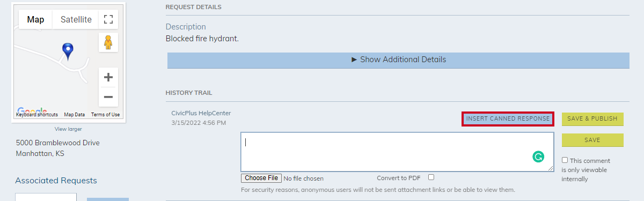This screenshot has width=644, height=201.
Task: Open the Google logo link on map
Action: coord(32,110)
